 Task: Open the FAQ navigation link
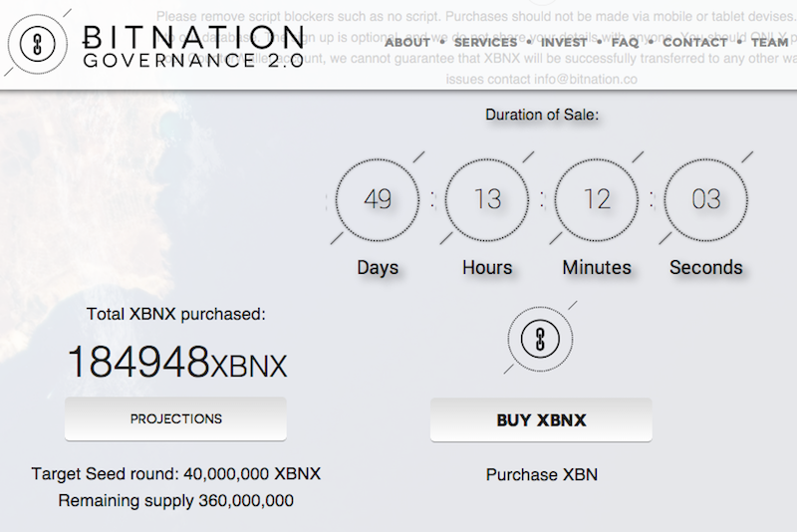tap(625, 43)
